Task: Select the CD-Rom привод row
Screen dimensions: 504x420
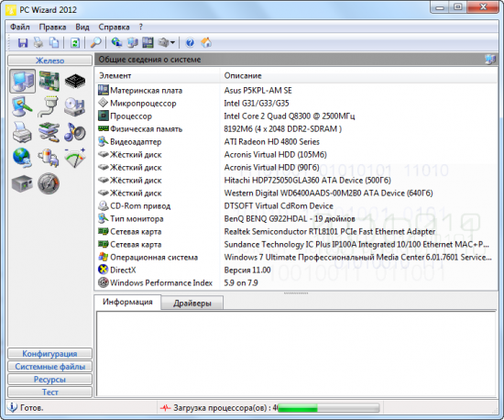Action: (296, 206)
